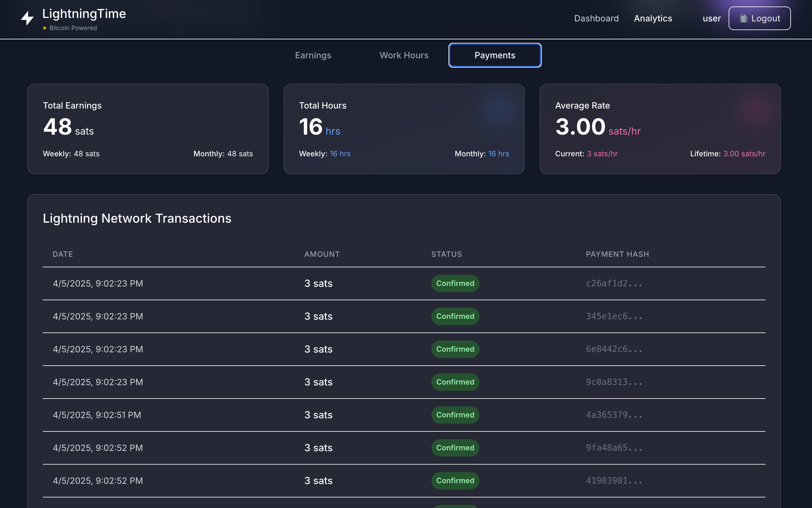
Task: Click the DATE column header
Action: (x=63, y=254)
